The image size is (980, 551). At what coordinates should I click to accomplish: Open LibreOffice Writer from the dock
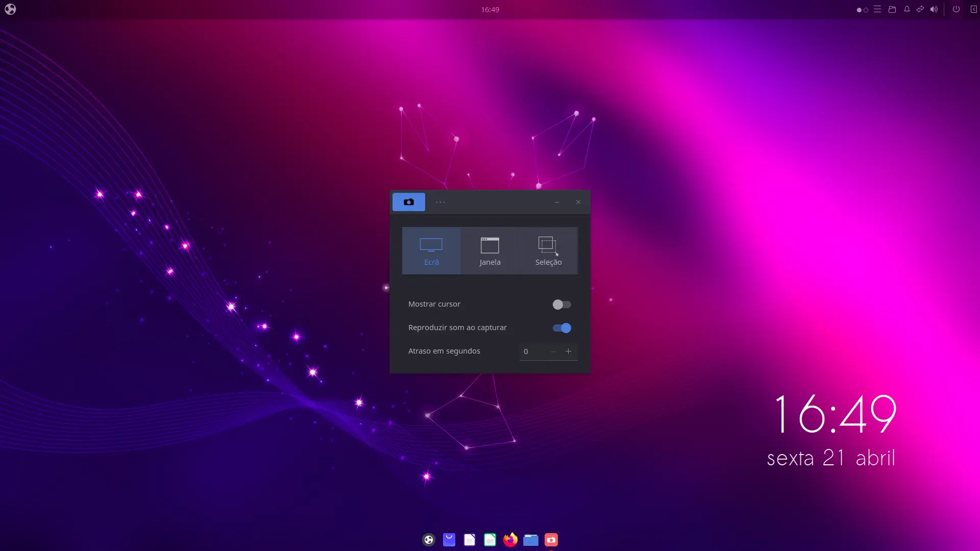tap(470, 540)
